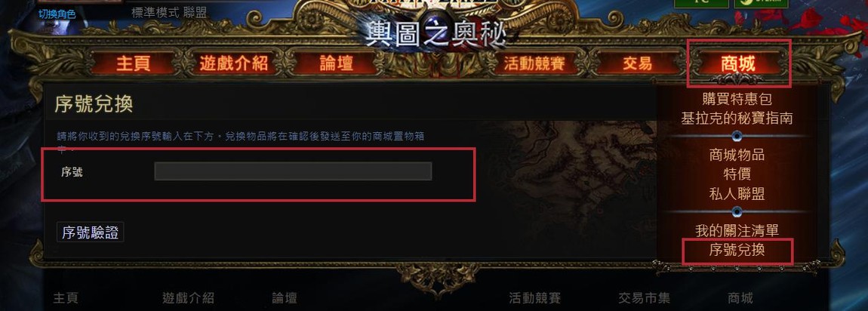This screenshot has height=311, width=868.
Task: Open the footer 交易市集 link
Action: click(x=644, y=299)
